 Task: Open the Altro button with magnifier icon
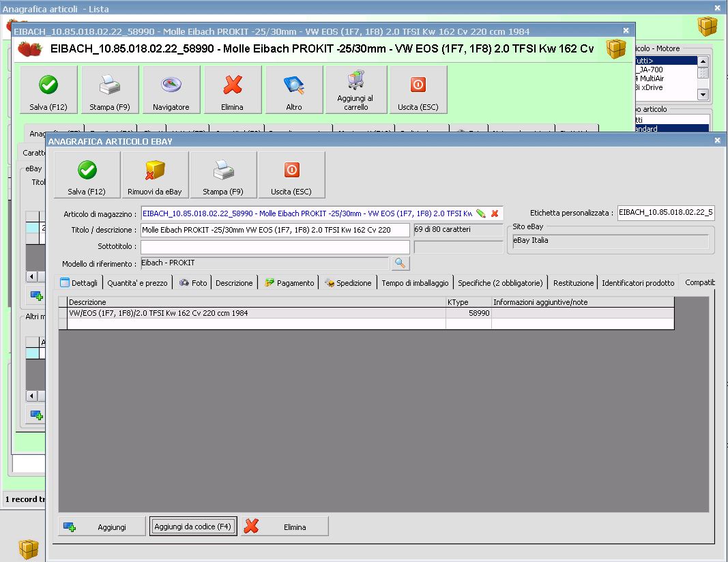pos(294,89)
